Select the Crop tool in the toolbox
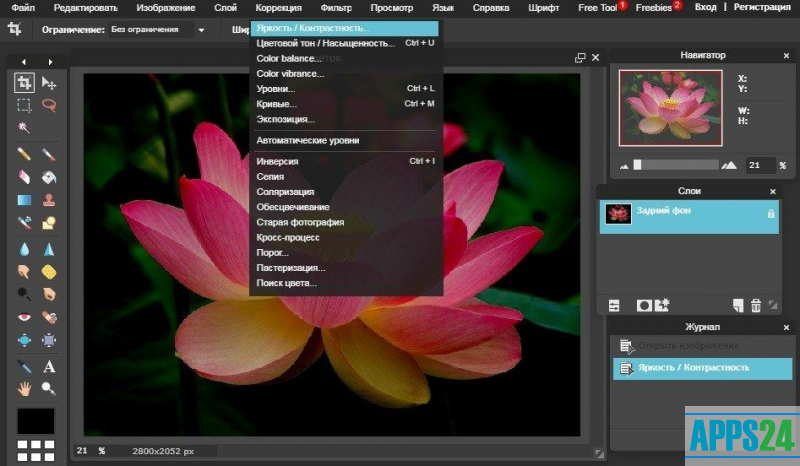The width and height of the screenshot is (800, 466). tap(24, 82)
